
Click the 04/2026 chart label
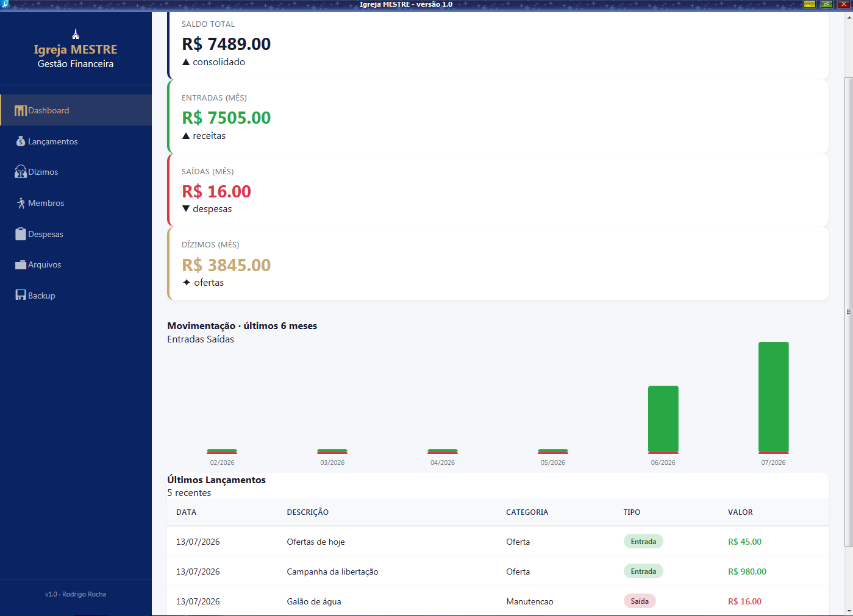pyautogui.click(x=443, y=462)
